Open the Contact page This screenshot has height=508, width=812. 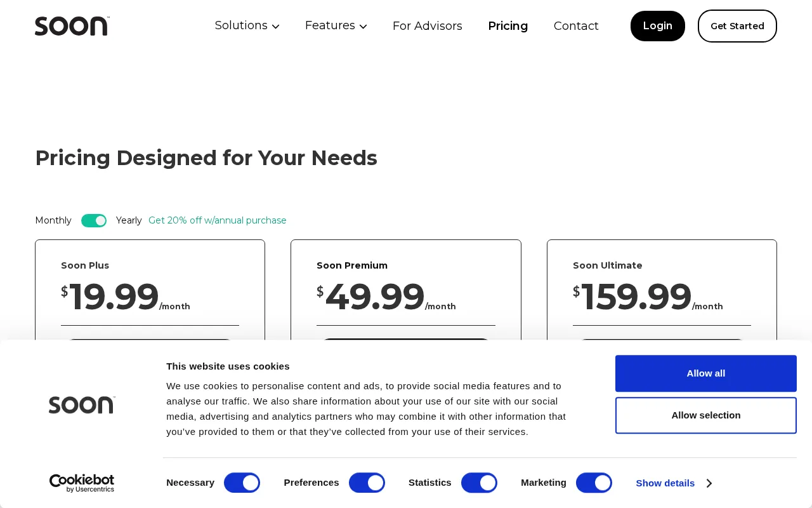point(576,26)
